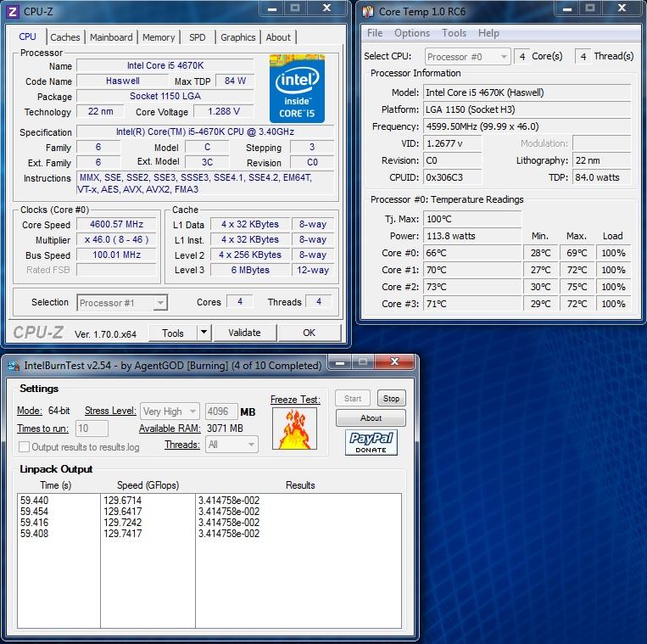Click the Core #3 load 100% value

(x=613, y=304)
